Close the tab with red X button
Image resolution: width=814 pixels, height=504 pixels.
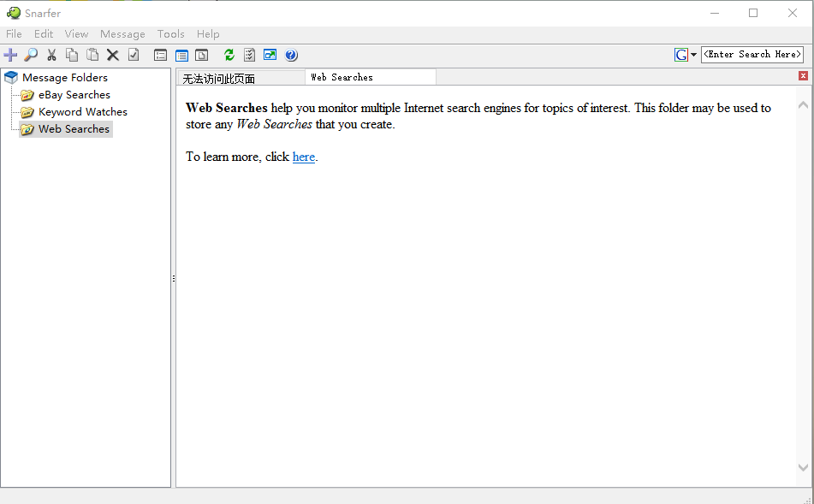(803, 76)
